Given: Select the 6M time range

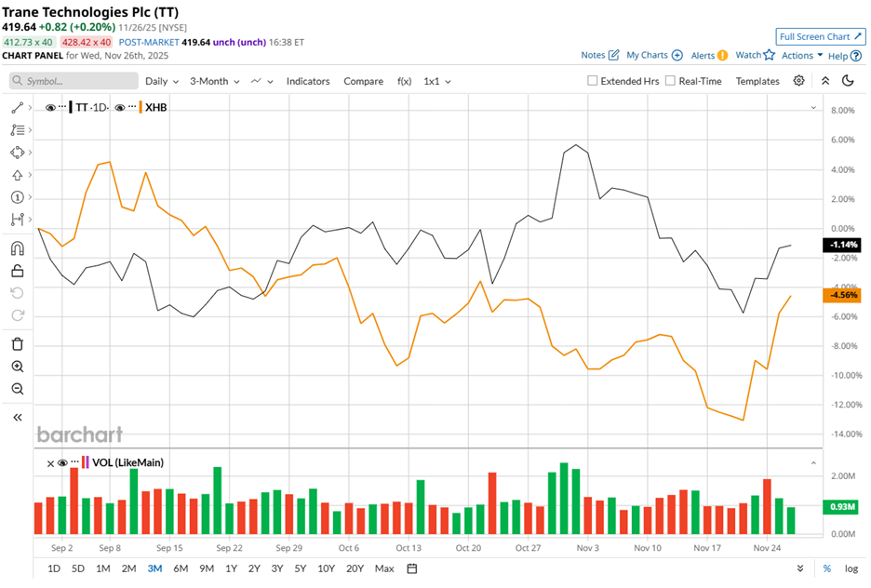Looking at the screenshot, I should [181, 568].
